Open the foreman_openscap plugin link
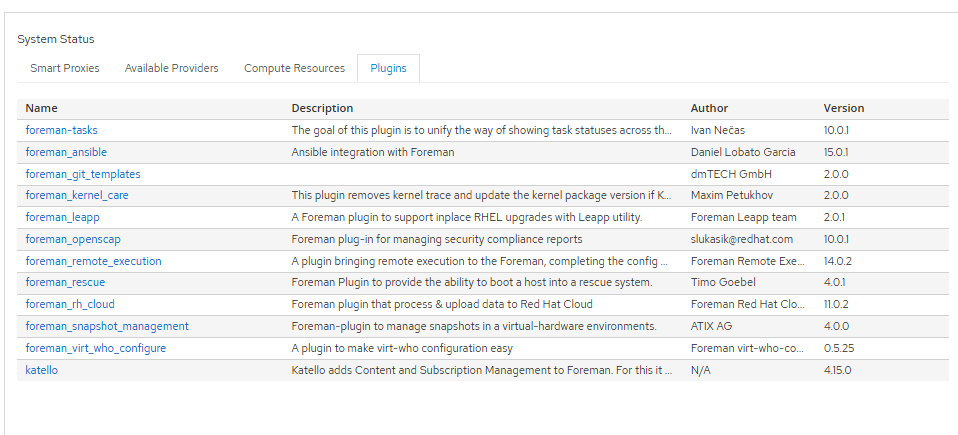 pos(73,239)
